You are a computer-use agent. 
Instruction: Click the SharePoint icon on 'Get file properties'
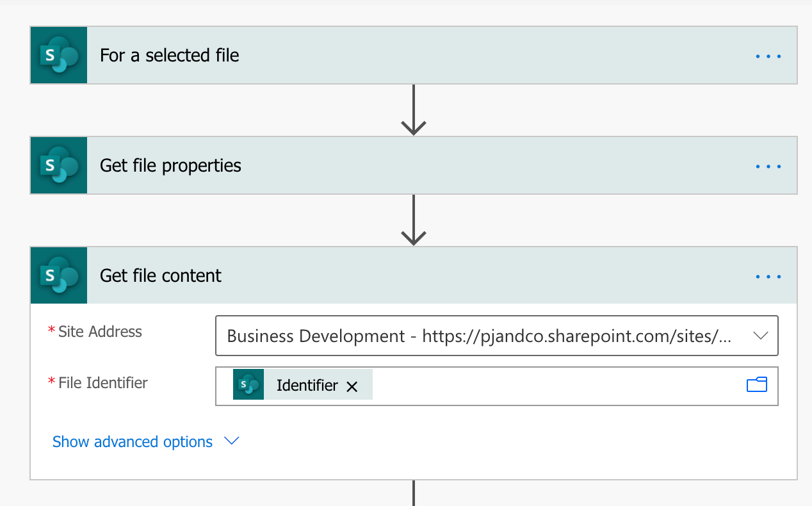(x=58, y=166)
